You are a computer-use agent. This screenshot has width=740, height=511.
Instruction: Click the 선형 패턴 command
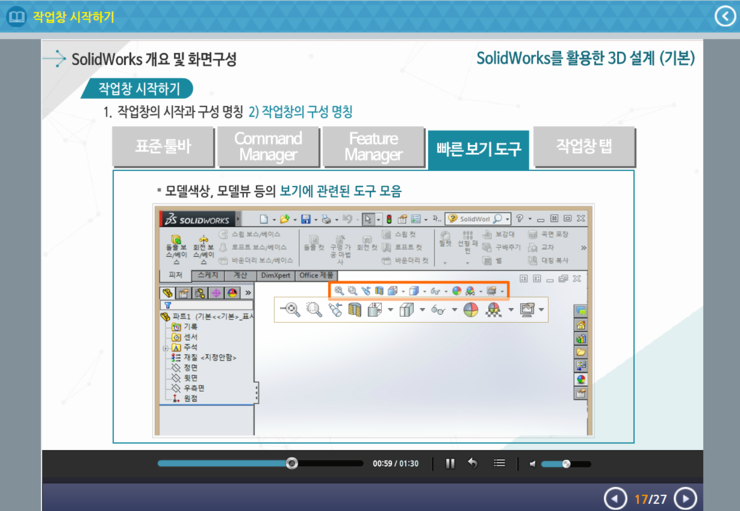468,244
